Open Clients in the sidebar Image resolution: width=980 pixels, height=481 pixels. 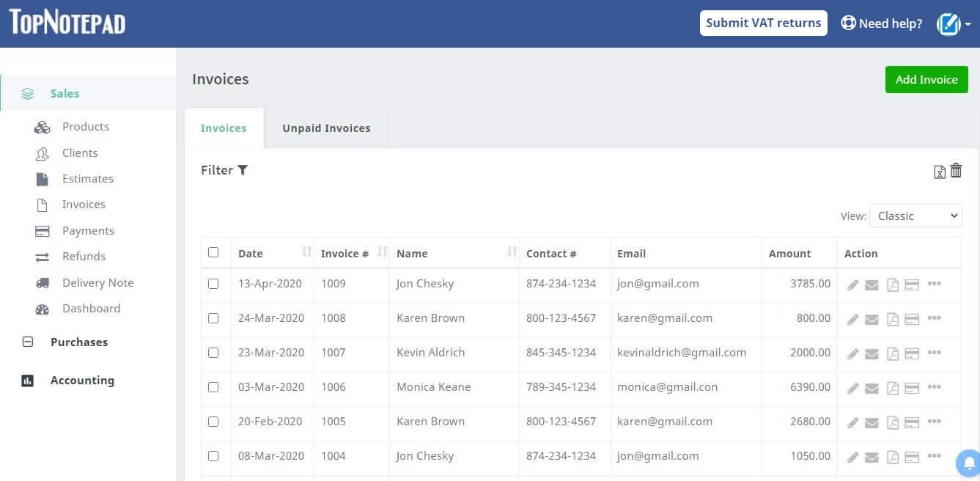pyautogui.click(x=80, y=153)
